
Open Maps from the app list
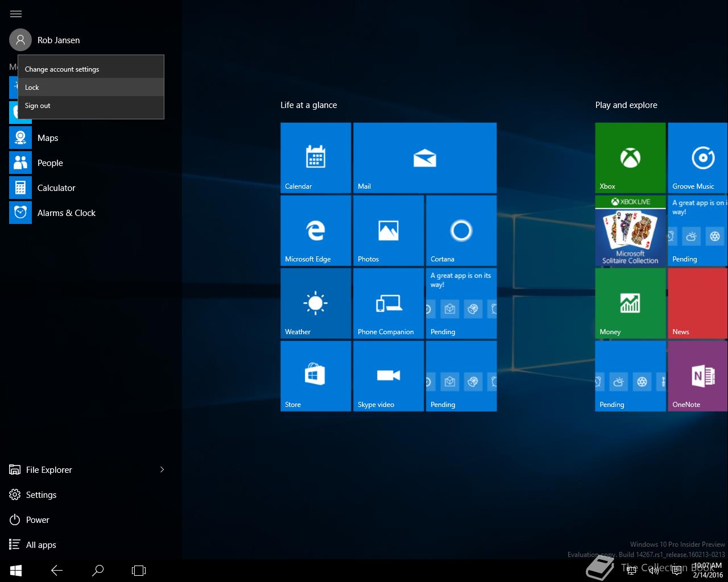tap(91, 138)
